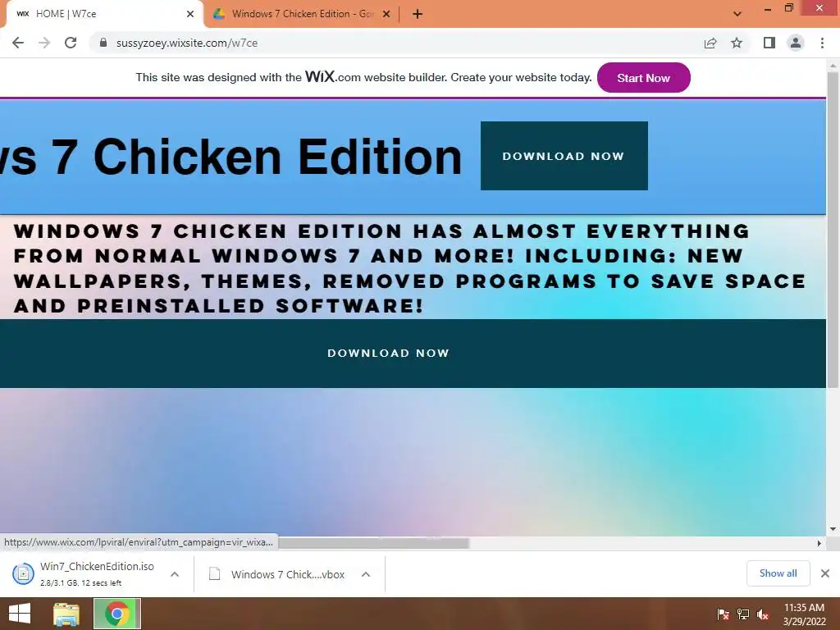Viewport: 840px width, 630px height.
Task: Click the vertical scrollbar thumb
Action: [x=833, y=231]
